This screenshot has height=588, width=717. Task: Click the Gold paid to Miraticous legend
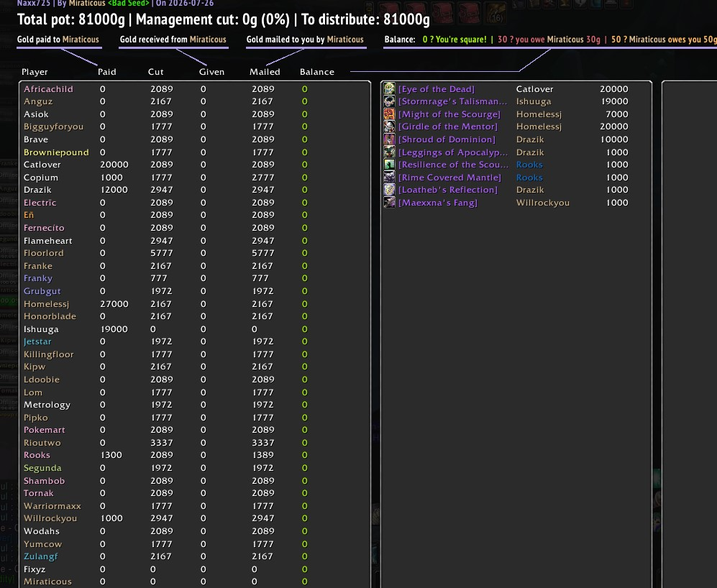[58, 40]
